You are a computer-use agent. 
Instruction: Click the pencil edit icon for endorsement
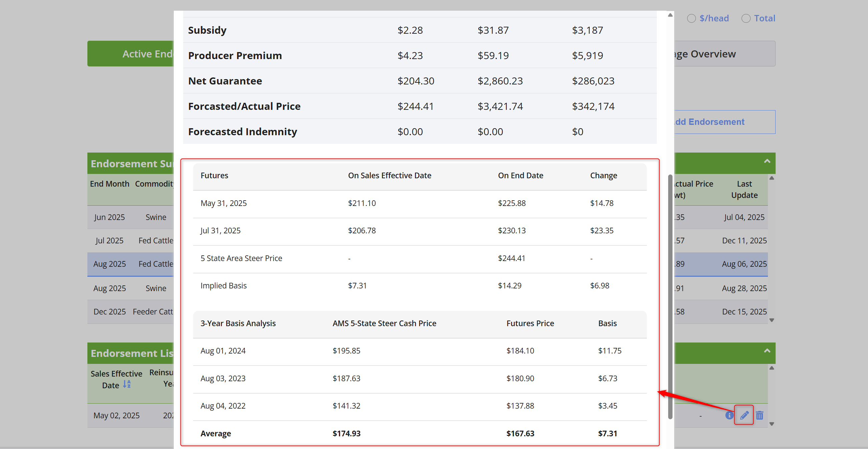744,415
